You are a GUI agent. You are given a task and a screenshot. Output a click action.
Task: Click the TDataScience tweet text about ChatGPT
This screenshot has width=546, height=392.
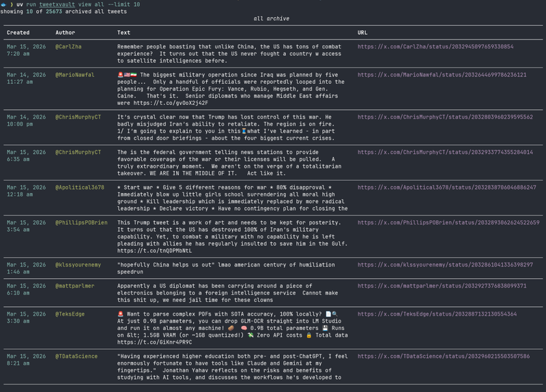[x=232, y=367]
